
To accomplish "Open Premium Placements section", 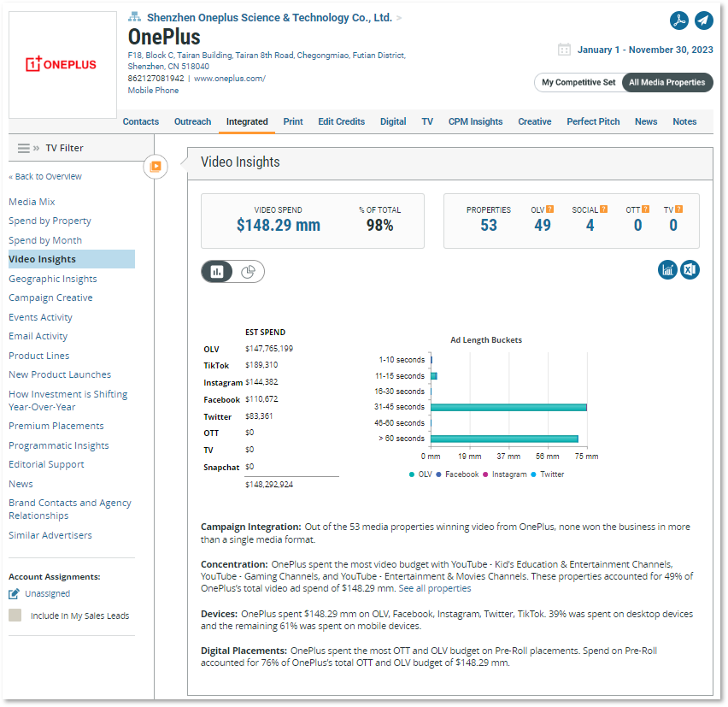I will [56, 426].
